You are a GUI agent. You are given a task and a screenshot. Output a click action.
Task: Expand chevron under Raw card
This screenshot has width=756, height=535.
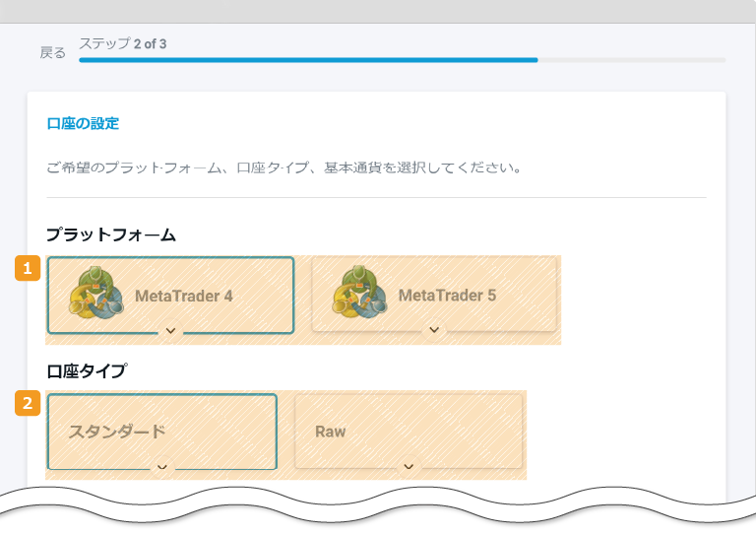coord(409,466)
